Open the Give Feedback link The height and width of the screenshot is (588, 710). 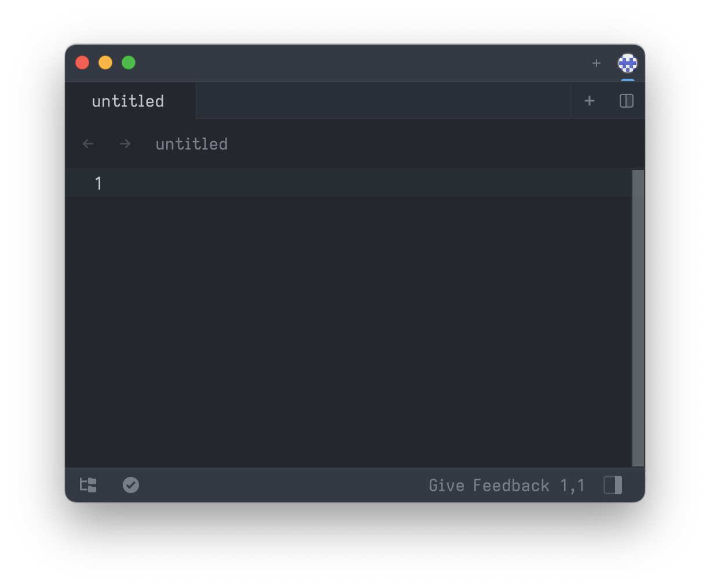488,485
